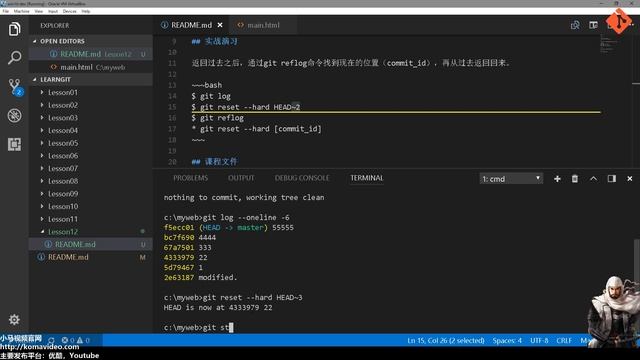Add a new terminal with plus icon
Image resolution: width=640 pixels, height=360 pixels.
[557, 179]
